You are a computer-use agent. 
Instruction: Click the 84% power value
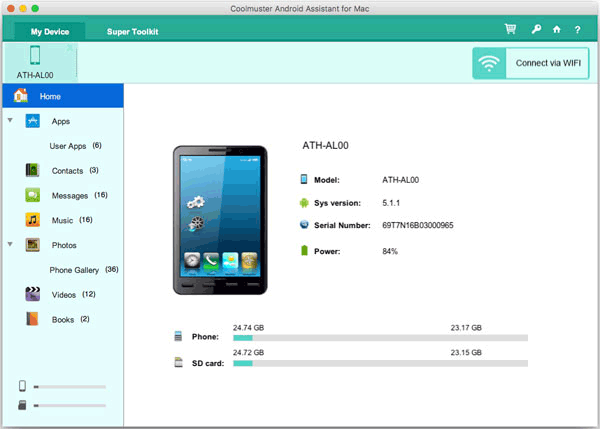click(x=390, y=251)
